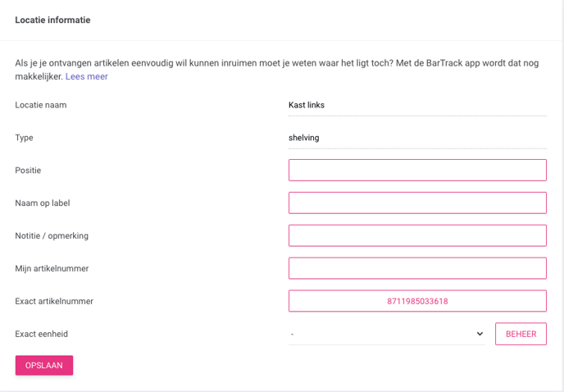Screen dimensions: 564x392
Task: Open the Lees meer link
Action: 86,76
